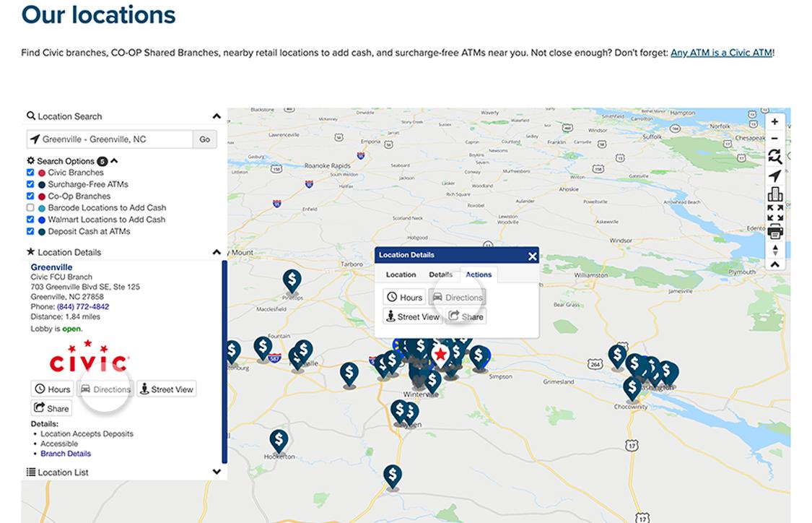Click the Civic logo image in sidebar
812x523 pixels.
tap(89, 357)
